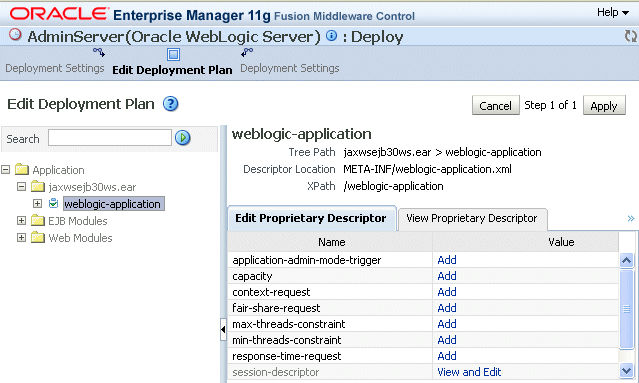
Task: Select Edit Proprietary Descriptor tab
Action: (x=311, y=218)
